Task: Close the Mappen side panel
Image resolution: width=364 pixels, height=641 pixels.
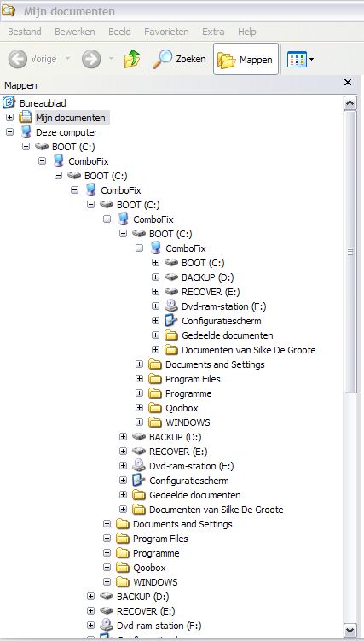Action: click(348, 83)
